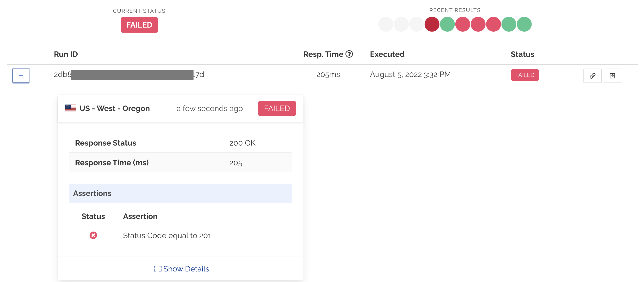Click the US - West - Oregon location title
Image resolution: width=644 pixels, height=282 pixels.
(x=114, y=108)
